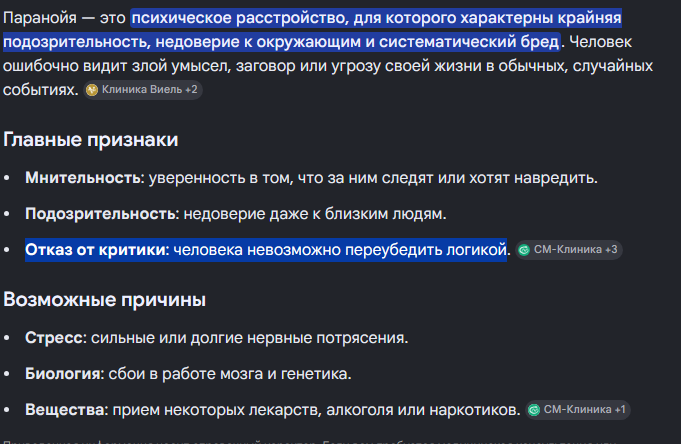Screen dimensions: 681x444
Task: Click the highlighted психическое расстройство definition text
Action: [x=313, y=30]
